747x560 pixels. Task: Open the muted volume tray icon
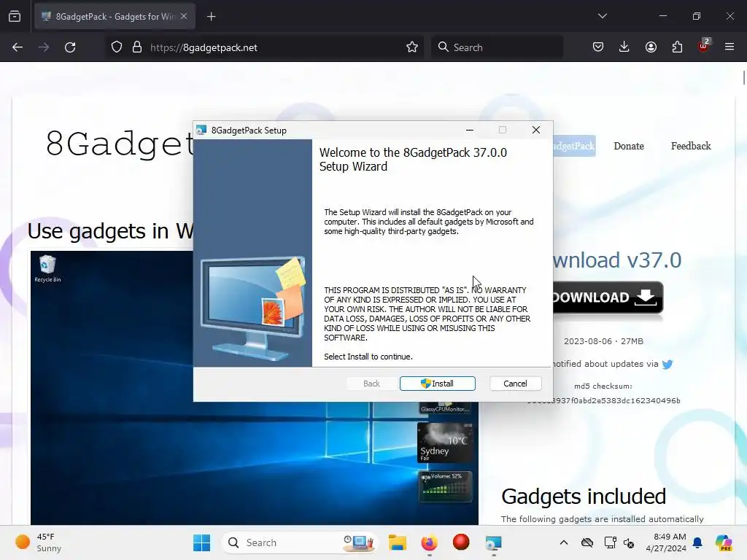(x=629, y=542)
